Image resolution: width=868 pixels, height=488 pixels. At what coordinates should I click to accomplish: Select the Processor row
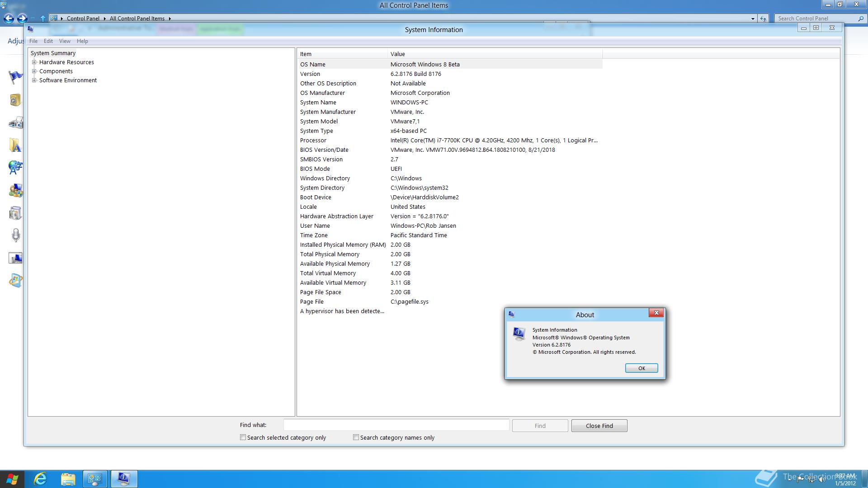(x=450, y=140)
